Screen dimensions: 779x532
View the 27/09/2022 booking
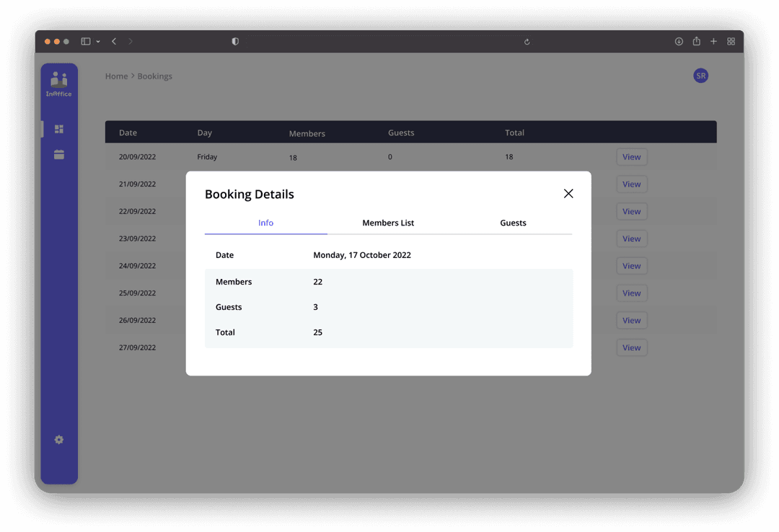coord(631,347)
